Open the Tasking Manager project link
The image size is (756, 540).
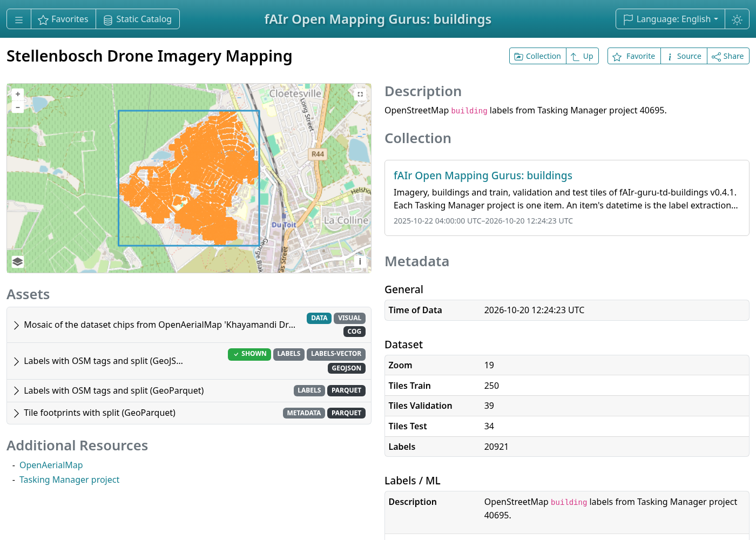(70, 480)
